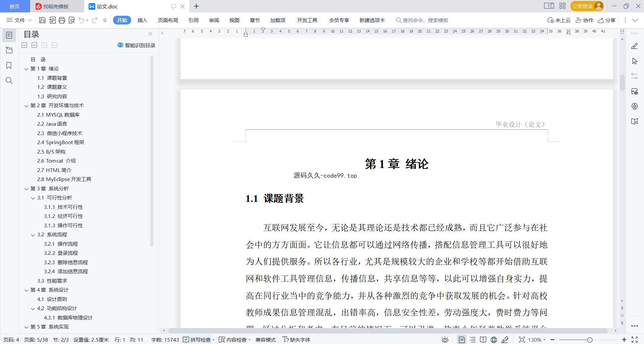Open the 页面布局 ribbon tab
This screenshot has width=644, height=344.
click(x=168, y=20)
